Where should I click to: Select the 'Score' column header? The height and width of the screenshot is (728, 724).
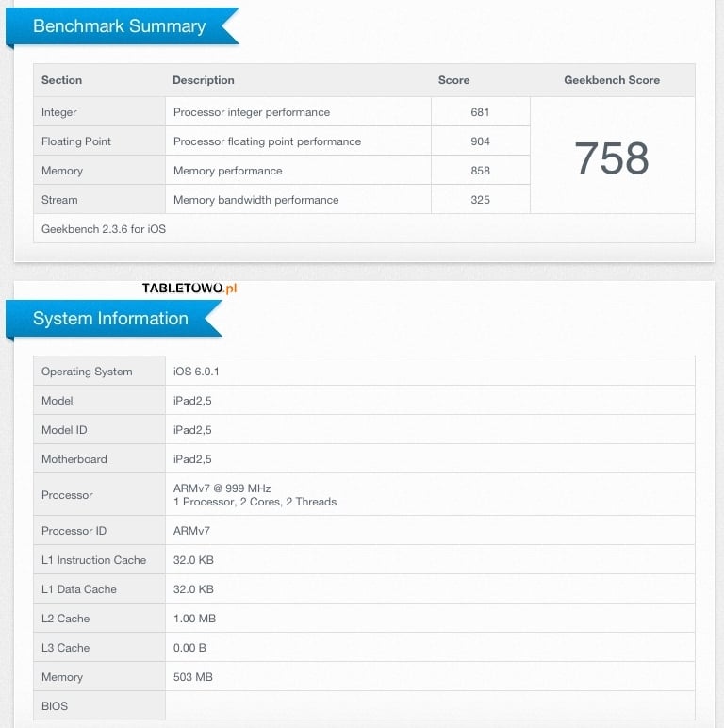pos(453,80)
